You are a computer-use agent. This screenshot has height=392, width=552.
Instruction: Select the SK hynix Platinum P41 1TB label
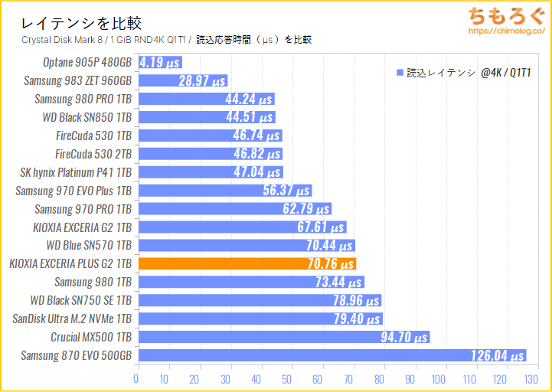[x=76, y=172]
